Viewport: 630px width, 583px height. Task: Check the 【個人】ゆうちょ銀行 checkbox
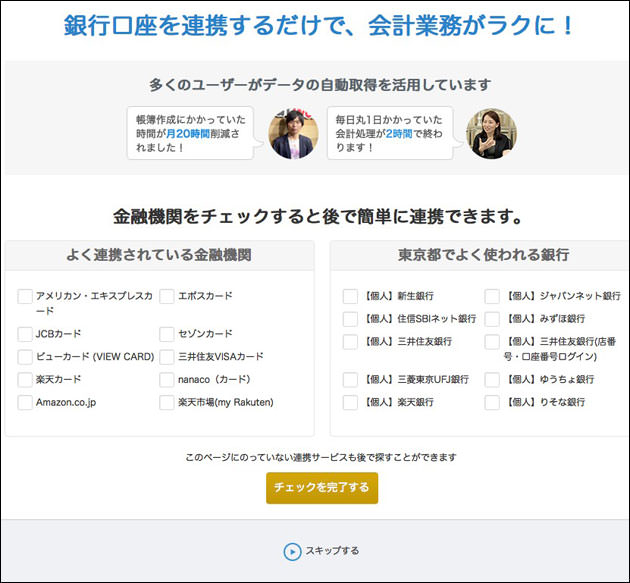click(492, 380)
